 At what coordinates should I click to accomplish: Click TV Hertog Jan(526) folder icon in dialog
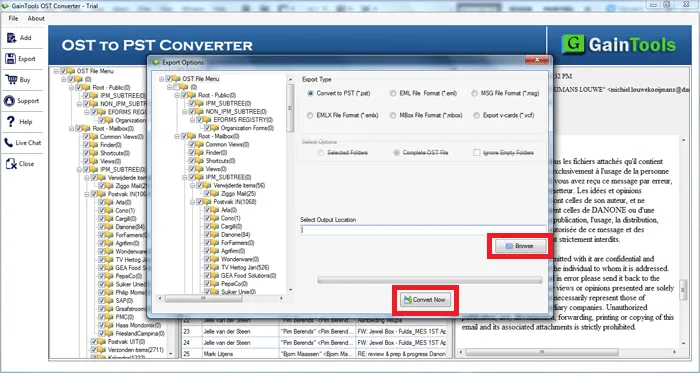pos(215,267)
